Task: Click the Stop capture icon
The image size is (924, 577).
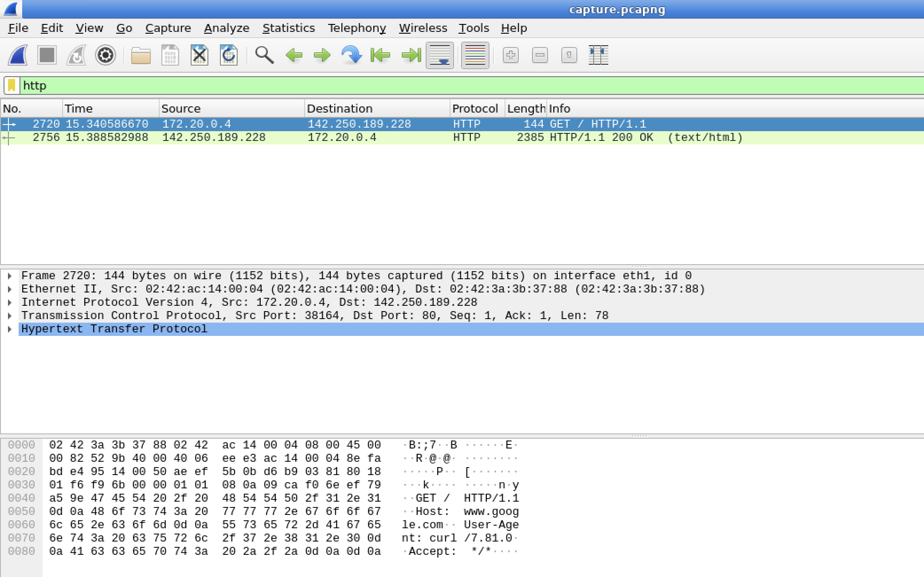Action: tap(47, 55)
